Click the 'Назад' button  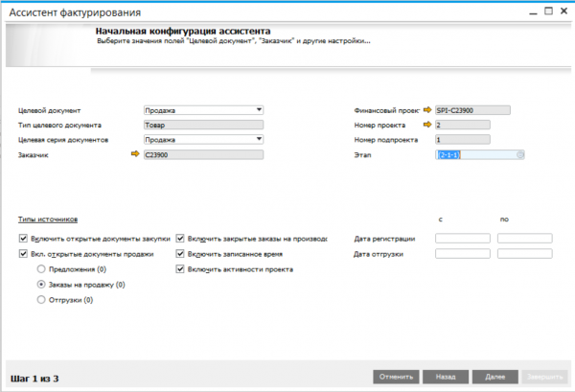444,377
